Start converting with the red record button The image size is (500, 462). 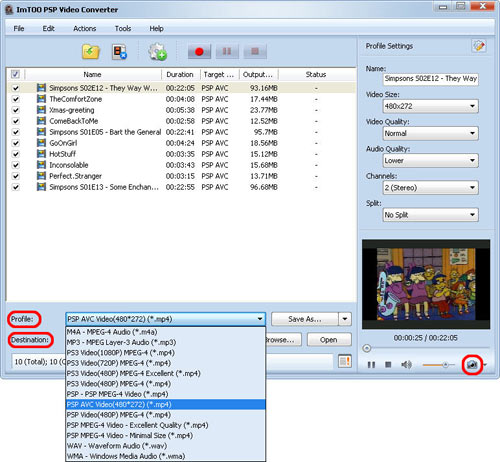pyautogui.click(x=199, y=51)
